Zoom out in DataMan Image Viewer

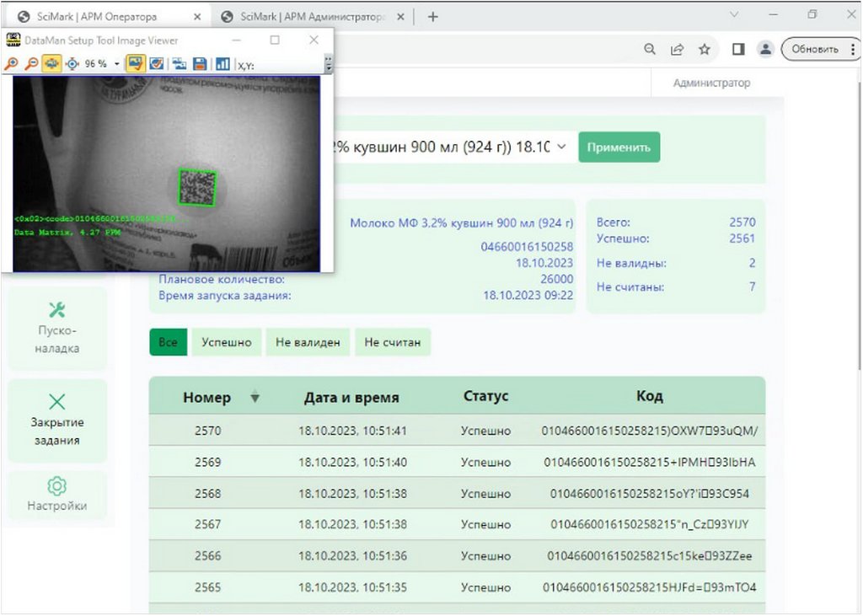click(31, 64)
